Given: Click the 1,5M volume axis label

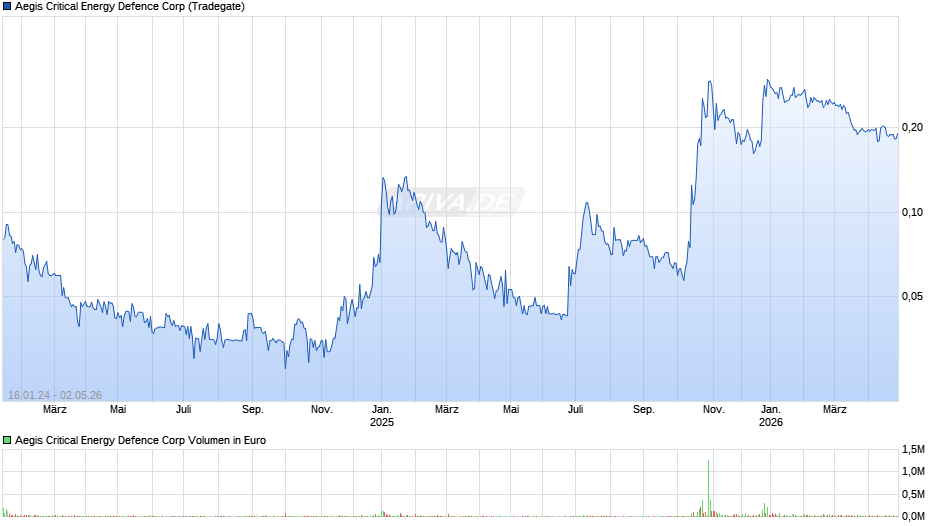Looking at the screenshot, I should 913,449.
